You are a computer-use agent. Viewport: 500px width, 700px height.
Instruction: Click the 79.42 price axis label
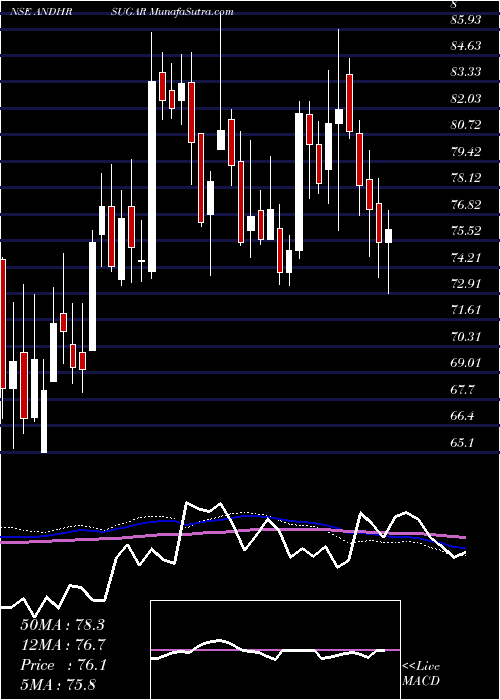467,152
